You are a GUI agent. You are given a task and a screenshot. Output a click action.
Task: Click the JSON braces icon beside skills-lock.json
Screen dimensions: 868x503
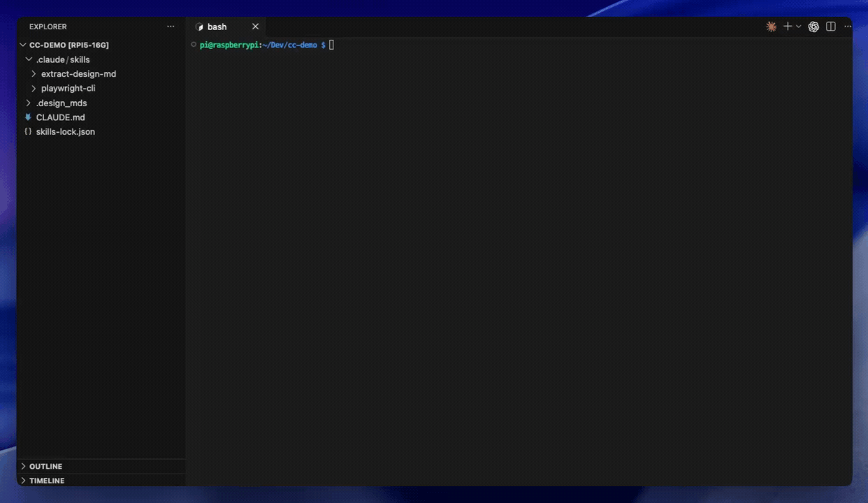28,131
